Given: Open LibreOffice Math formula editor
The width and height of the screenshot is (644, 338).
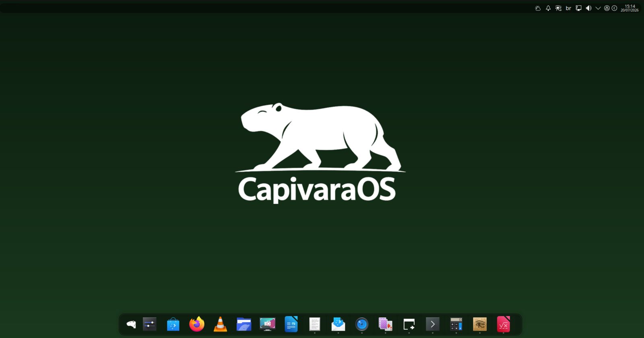Looking at the screenshot, I should (x=504, y=324).
